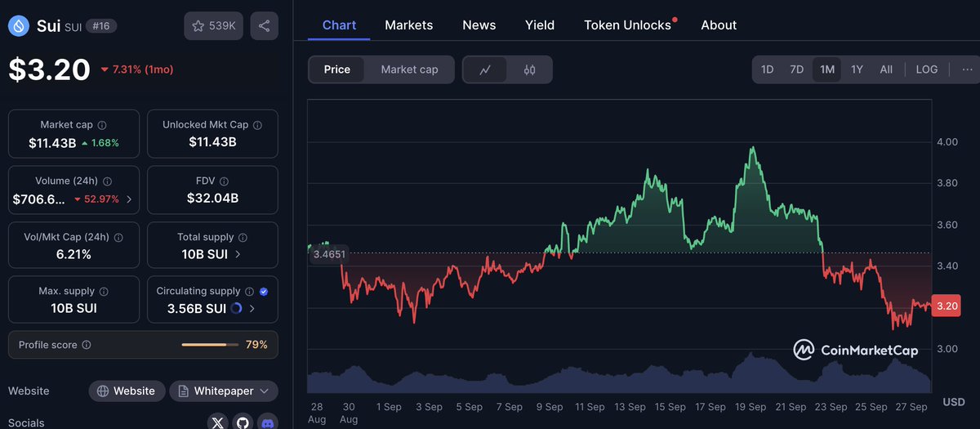Open the X (Twitter) social link
The image size is (980, 429).
pyautogui.click(x=216, y=423)
